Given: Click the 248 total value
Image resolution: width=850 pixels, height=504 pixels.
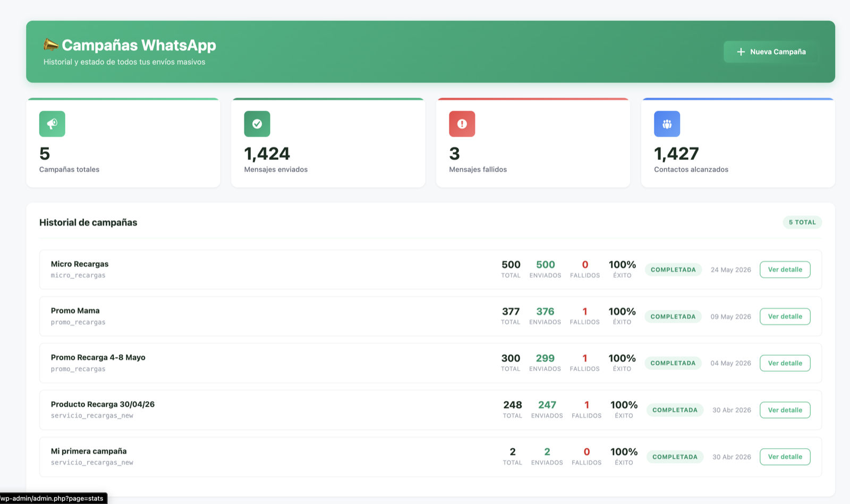Looking at the screenshot, I should click(x=513, y=405).
